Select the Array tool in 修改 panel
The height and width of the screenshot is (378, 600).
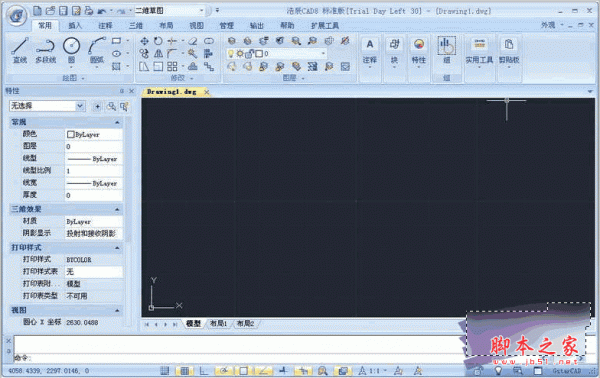pyautogui.click(x=172, y=67)
